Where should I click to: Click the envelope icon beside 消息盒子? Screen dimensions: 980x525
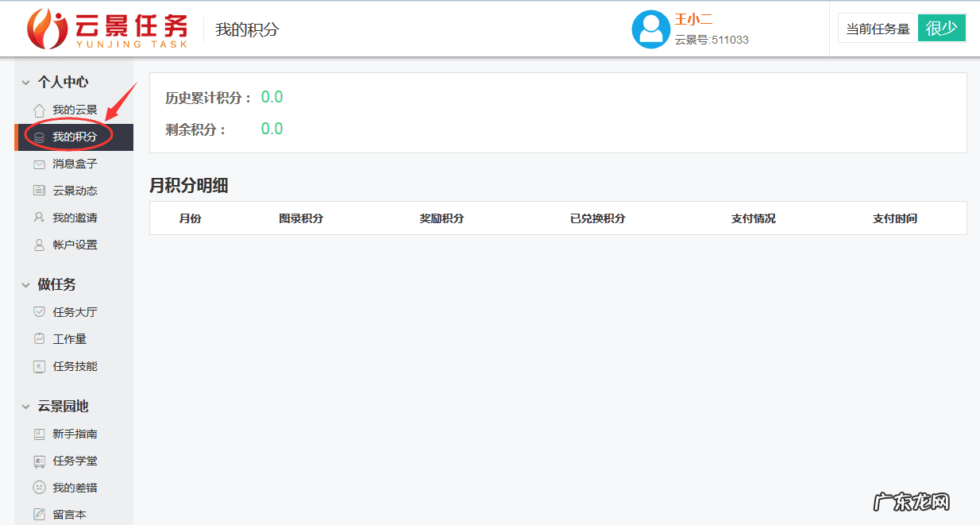pyautogui.click(x=39, y=164)
